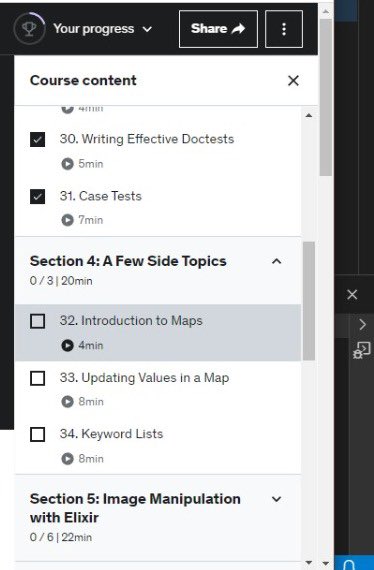Screen dimensions: 374x570
Task: Uncheck lecture 30 Writing Effective Doctests
Action: (37, 139)
